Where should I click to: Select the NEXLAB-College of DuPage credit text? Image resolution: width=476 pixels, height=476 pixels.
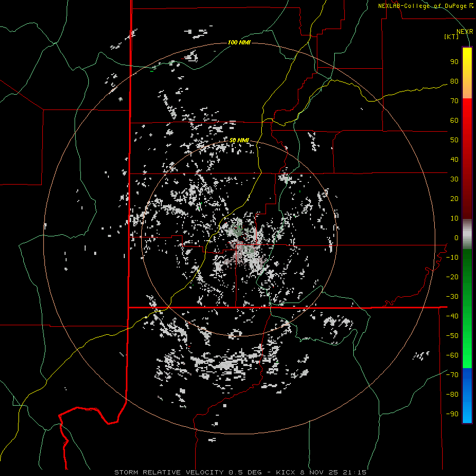click(x=423, y=6)
